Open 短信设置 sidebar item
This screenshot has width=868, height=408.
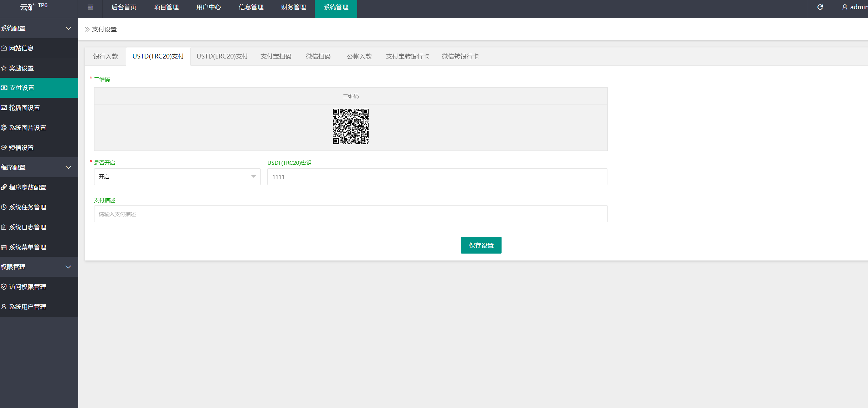[x=21, y=148]
